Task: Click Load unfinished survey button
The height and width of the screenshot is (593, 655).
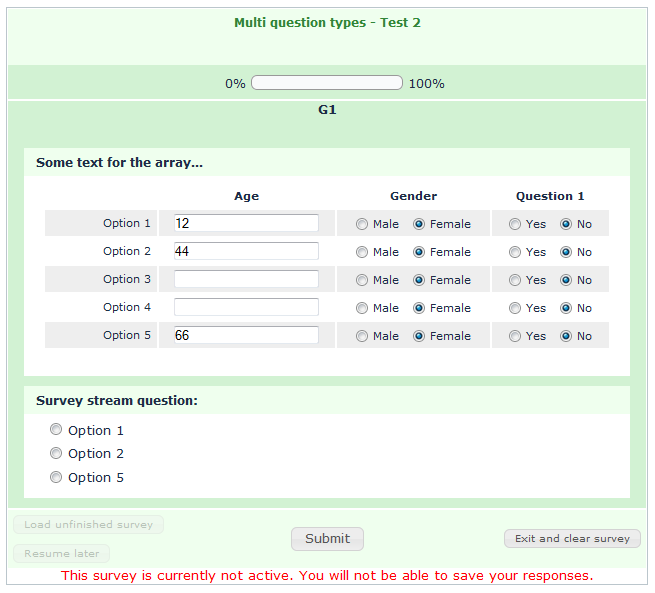Action: (x=88, y=524)
